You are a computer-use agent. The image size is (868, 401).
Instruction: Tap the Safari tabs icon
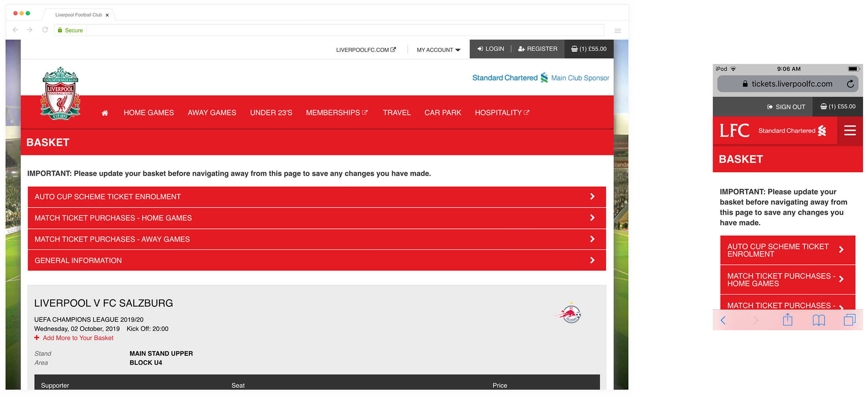pyautogui.click(x=849, y=320)
